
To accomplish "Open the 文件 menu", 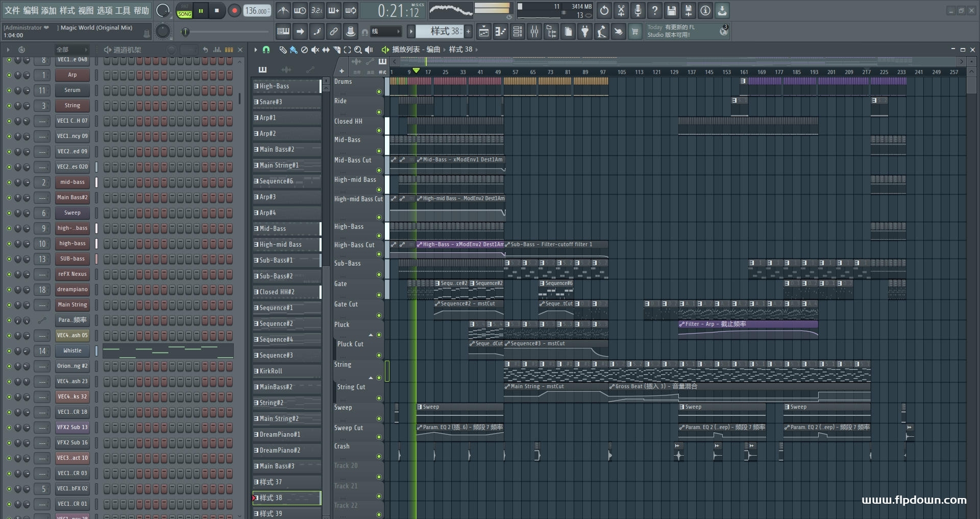I will point(12,11).
